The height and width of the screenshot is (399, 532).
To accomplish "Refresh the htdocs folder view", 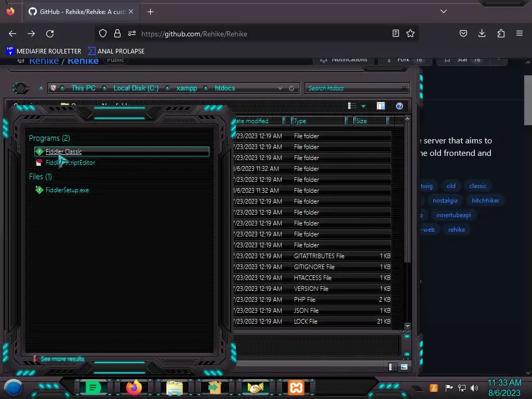I will (291, 88).
